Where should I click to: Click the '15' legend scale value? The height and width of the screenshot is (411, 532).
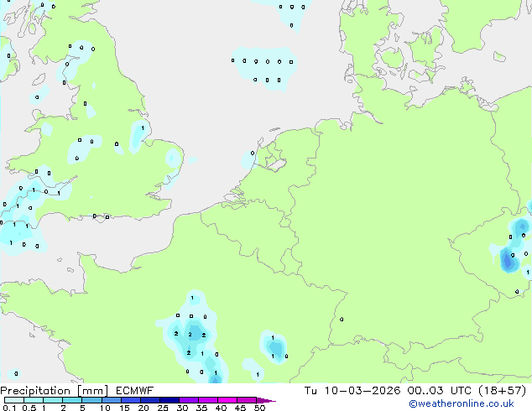coord(124,408)
